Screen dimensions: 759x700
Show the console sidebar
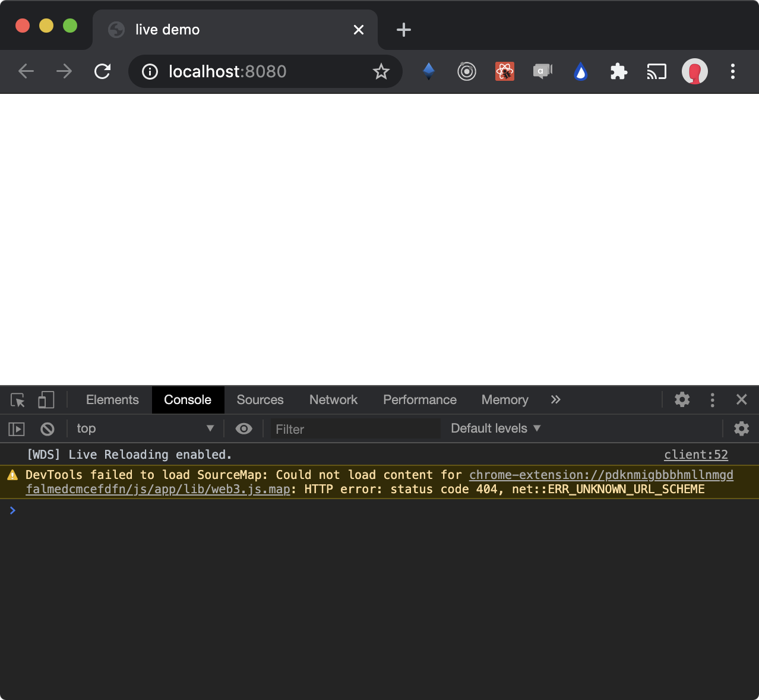pos(17,428)
